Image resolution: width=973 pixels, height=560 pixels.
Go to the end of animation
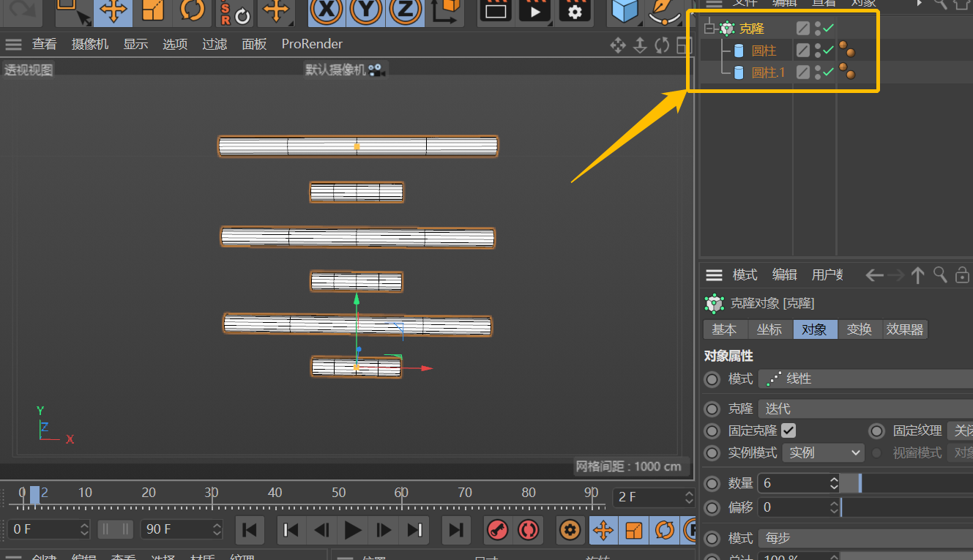pyautogui.click(x=456, y=529)
